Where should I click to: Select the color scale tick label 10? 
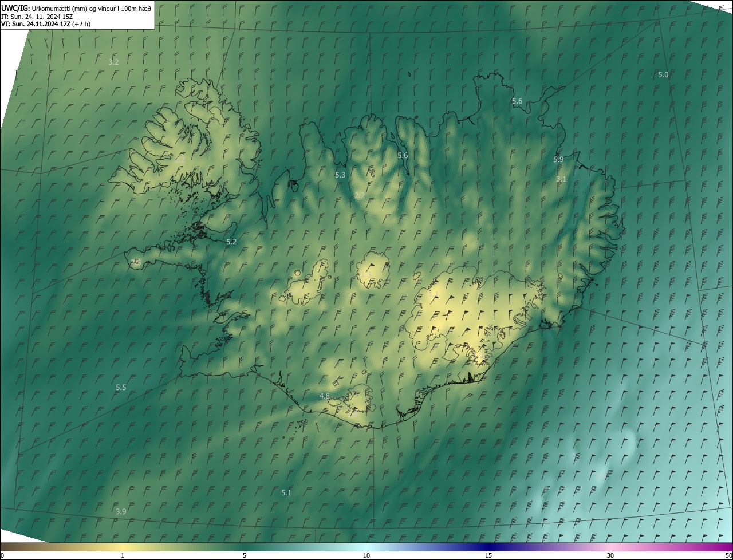pyautogui.click(x=366, y=556)
